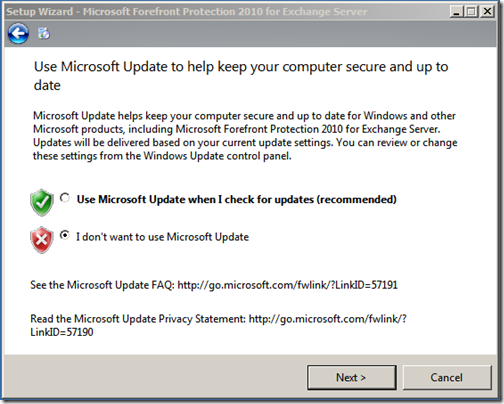This screenshot has height=404, width=504.
Task: Click the LinkID=57190 text on the last line
Action: (x=62, y=332)
